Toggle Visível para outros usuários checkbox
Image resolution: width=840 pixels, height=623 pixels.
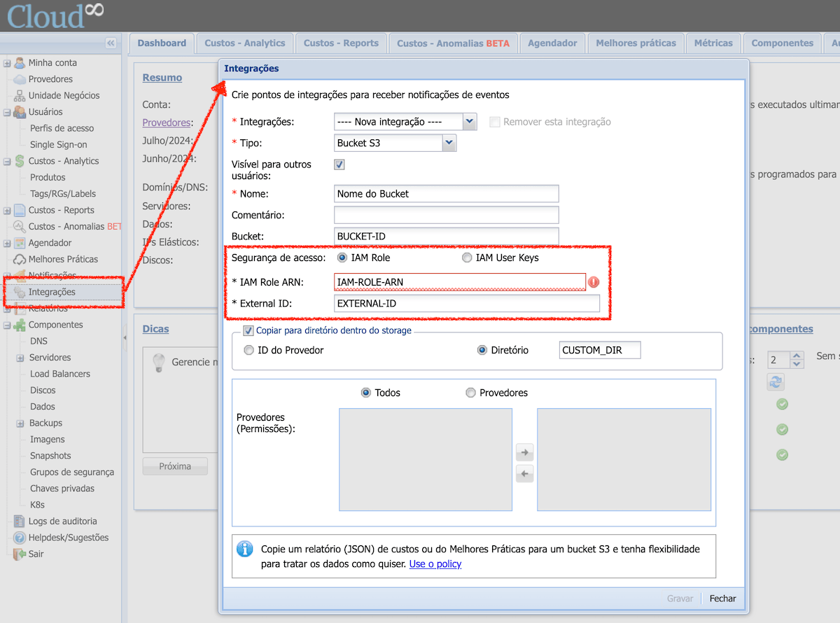tap(339, 164)
